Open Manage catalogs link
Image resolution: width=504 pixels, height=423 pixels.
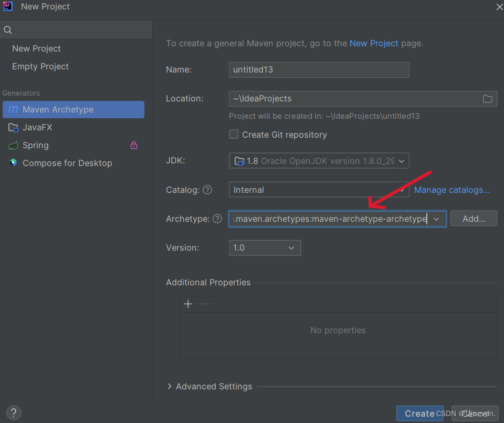[452, 190]
